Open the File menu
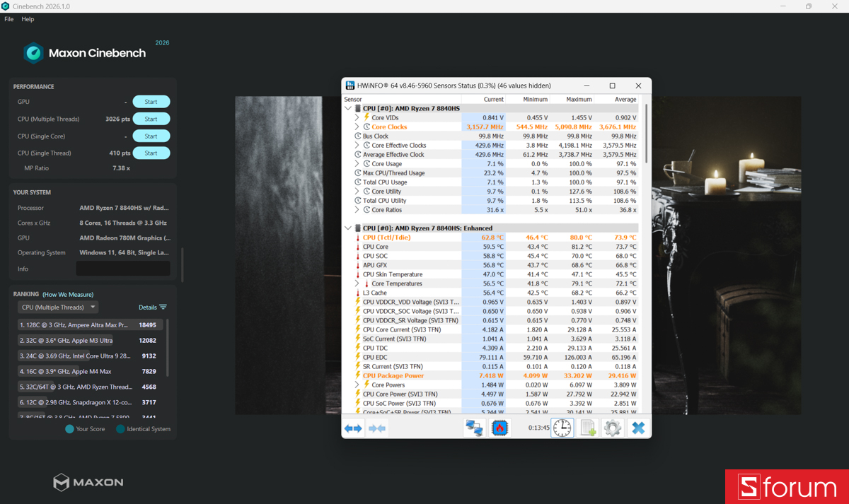The height and width of the screenshot is (504, 849). pos(8,19)
